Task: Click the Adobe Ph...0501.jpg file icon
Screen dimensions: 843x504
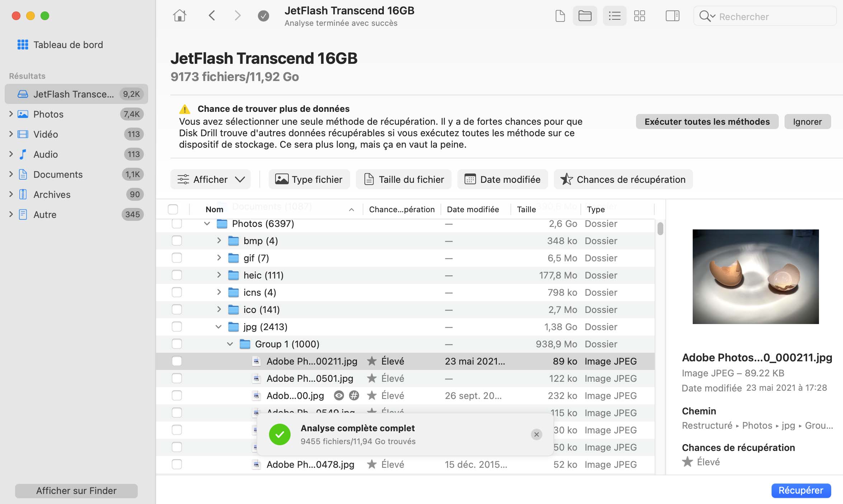Action: [256, 378]
